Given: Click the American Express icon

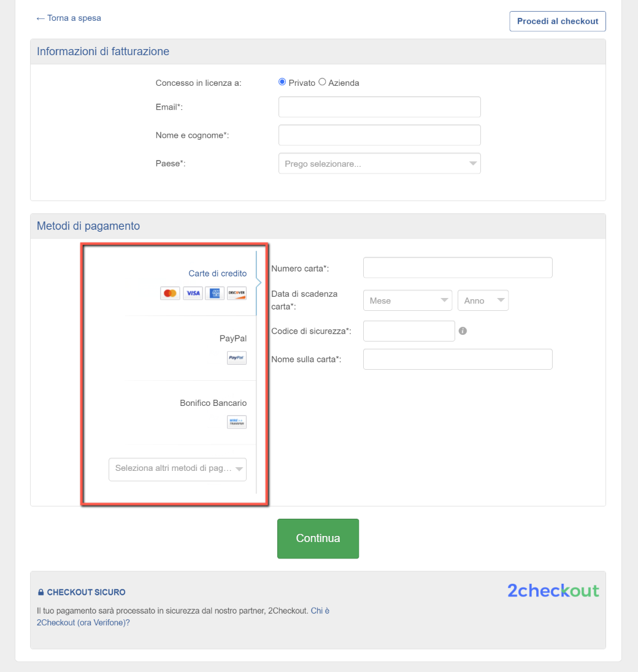Looking at the screenshot, I should click(x=215, y=293).
